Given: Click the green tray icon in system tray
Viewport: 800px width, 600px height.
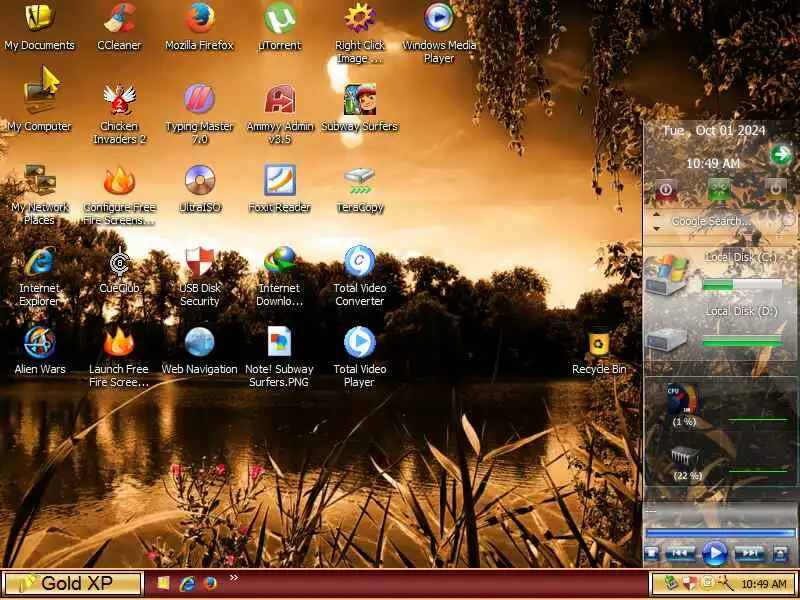Looking at the screenshot, I should [x=671, y=583].
